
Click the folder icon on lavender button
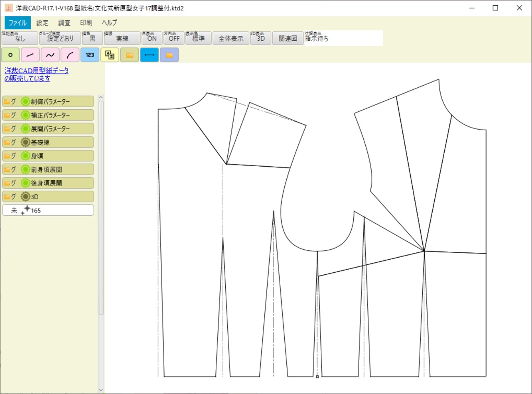169,55
